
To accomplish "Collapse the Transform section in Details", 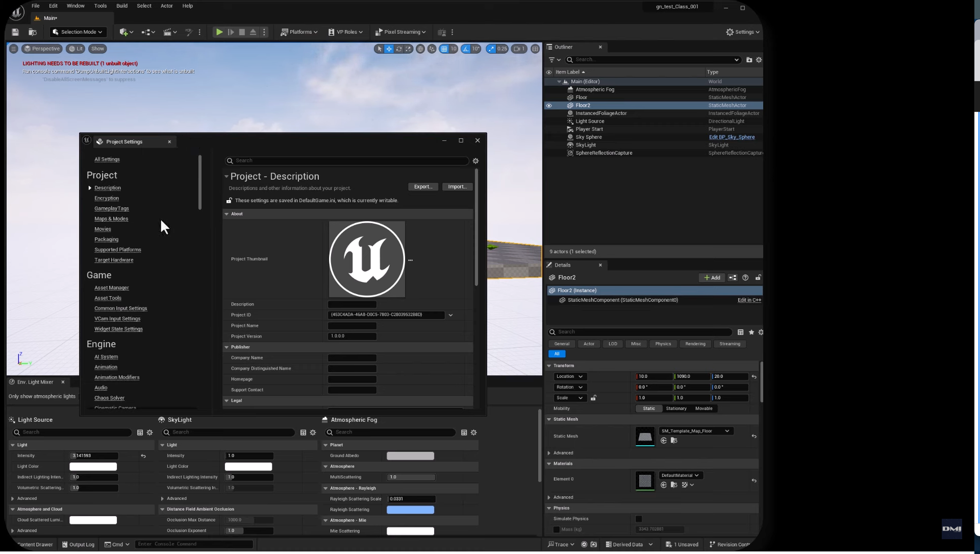I will tap(549, 366).
